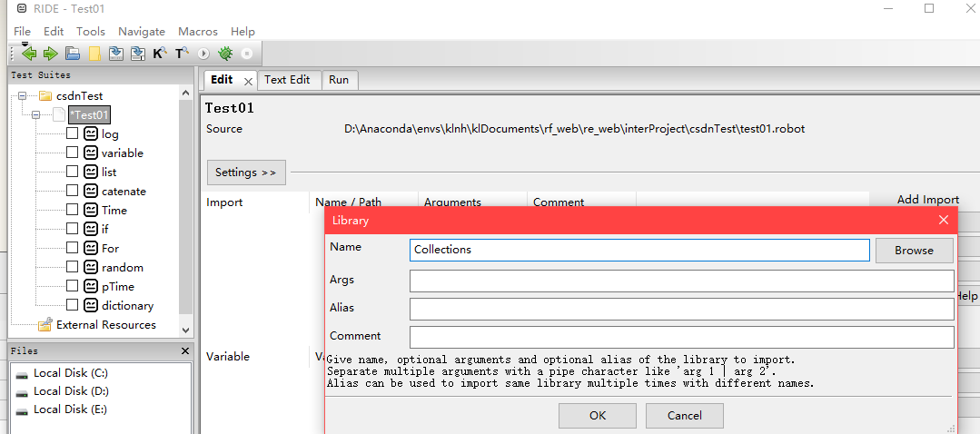Click the robot icon next to log
Image resolution: width=980 pixels, height=434 pixels.
(91, 133)
